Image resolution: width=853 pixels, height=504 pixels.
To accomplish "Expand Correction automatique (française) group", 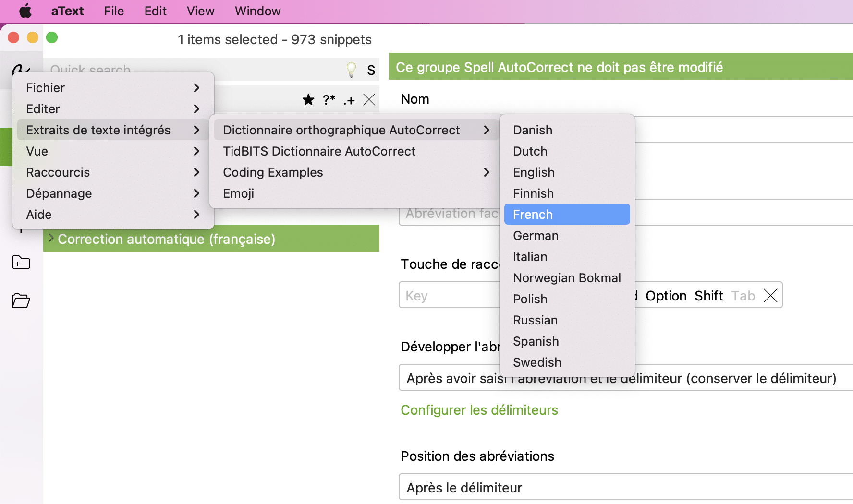I will point(51,238).
